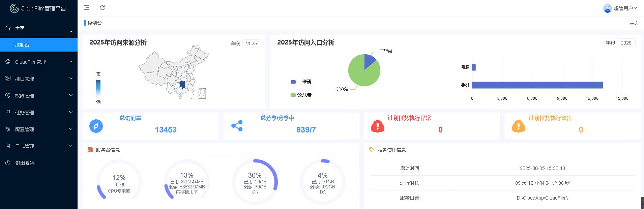This screenshot has height=209, width=644.
Task: Click the orange warning icon for 计划任务执行警告
Action: coord(518,126)
